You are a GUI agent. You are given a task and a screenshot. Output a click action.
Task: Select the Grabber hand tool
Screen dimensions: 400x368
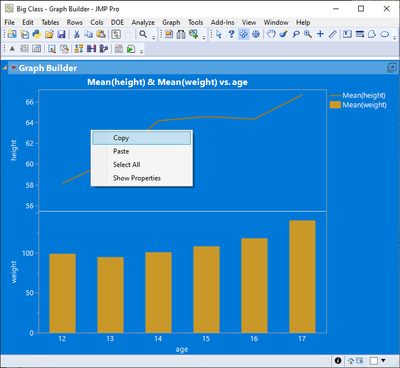point(271,34)
